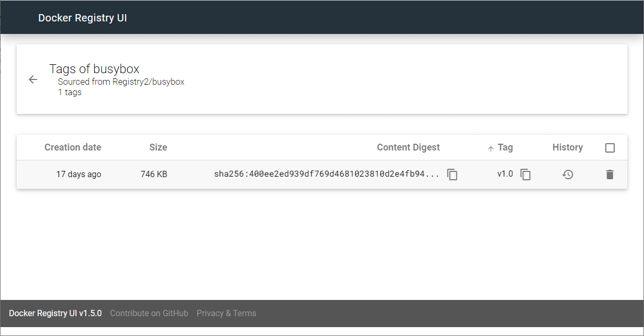The height and width of the screenshot is (336, 644).
Task: Sort by the Tag column header
Action: 505,147
